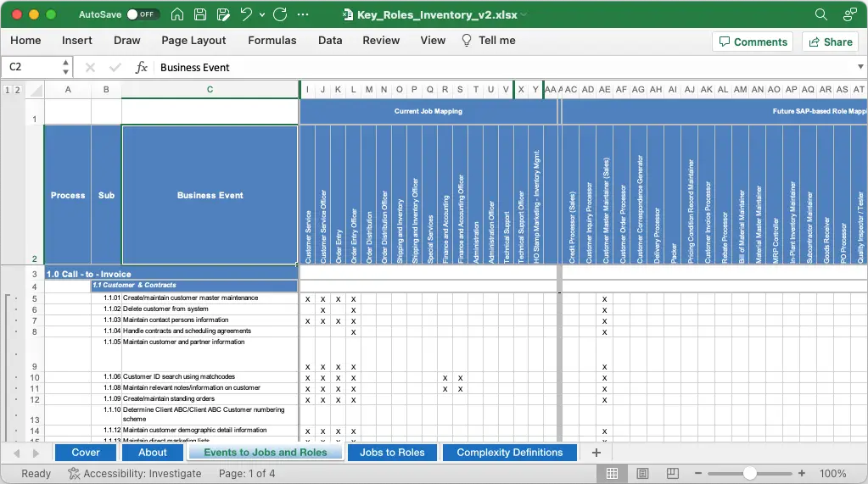Click the Business Event header cell

tap(210, 195)
